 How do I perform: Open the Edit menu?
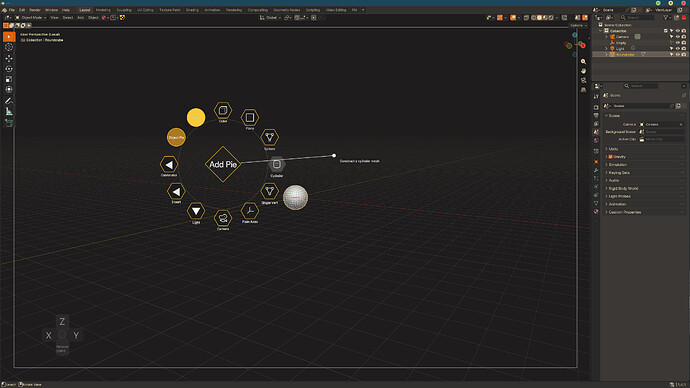22,10
